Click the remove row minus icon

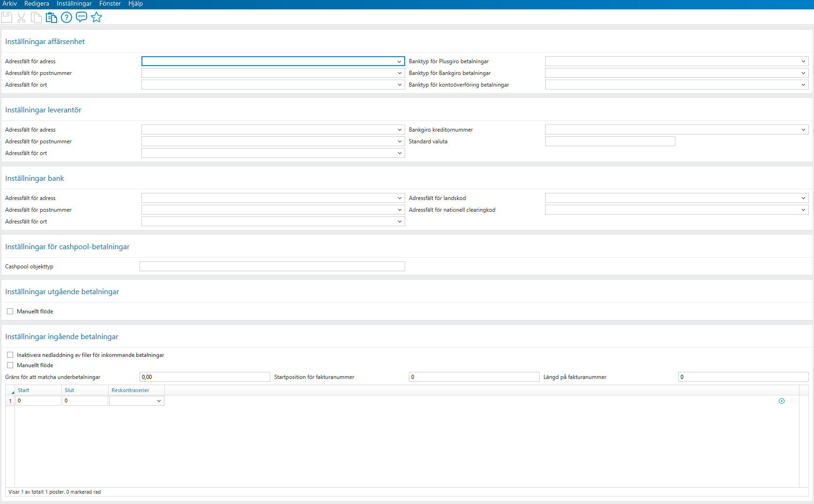tap(793, 401)
